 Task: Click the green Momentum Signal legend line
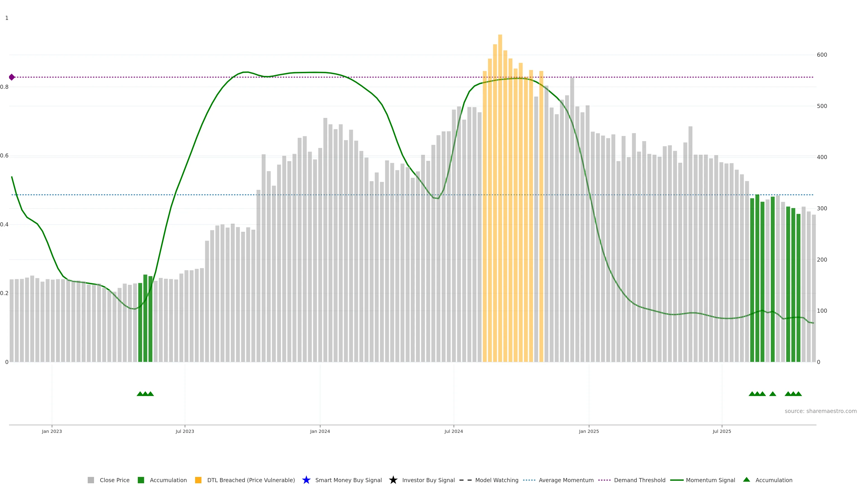(x=677, y=480)
